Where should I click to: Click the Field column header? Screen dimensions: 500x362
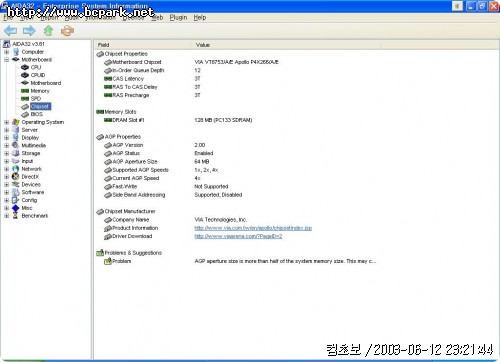pos(143,45)
